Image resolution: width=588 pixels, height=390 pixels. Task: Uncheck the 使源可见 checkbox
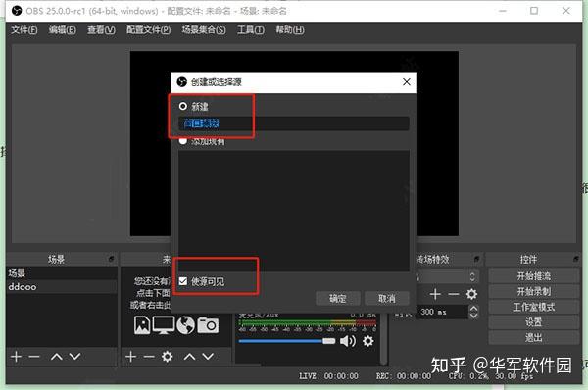tap(183, 281)
